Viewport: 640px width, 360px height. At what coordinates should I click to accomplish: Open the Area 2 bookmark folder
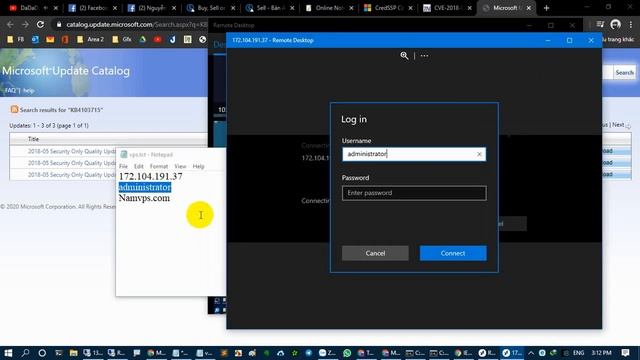coord(91,39)
